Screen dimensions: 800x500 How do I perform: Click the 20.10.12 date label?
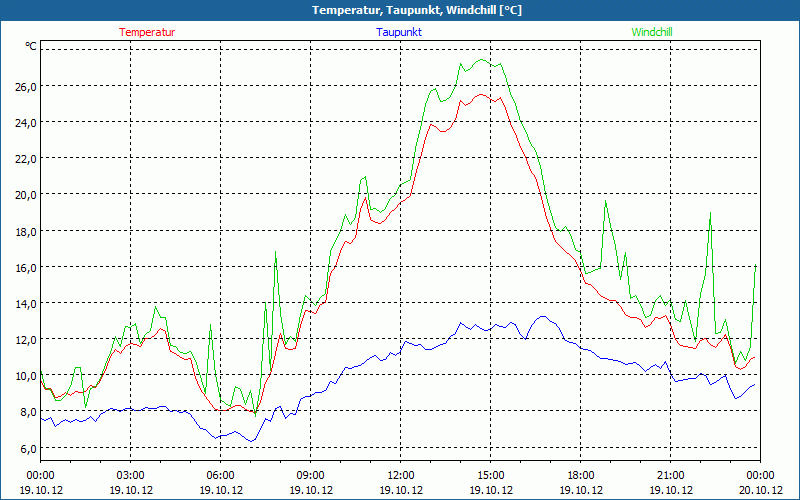point(760,490)
